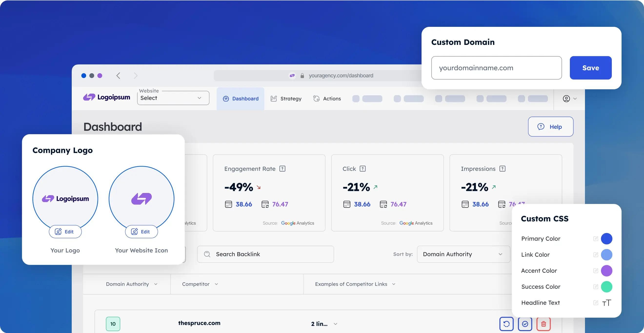The height and width of the screenshot is (333, 644).
Task: Select the Accent Color purple swatch
Action: (x=606, y=271)
